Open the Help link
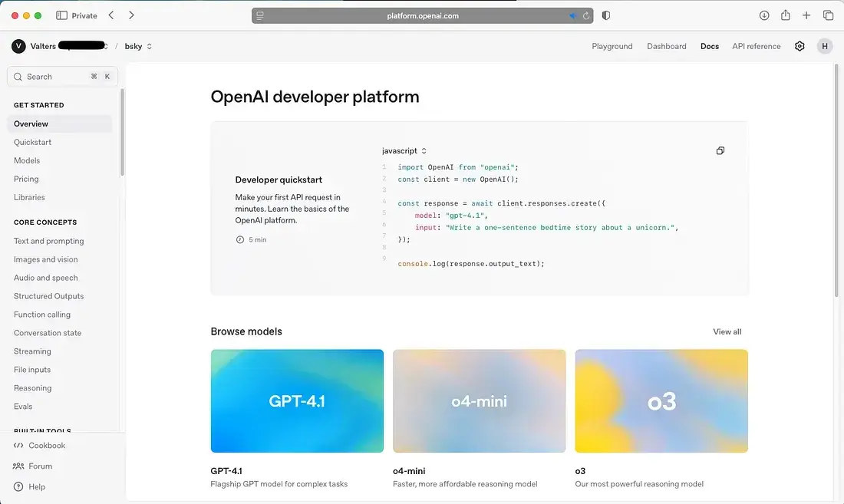 tap(37, 487)
